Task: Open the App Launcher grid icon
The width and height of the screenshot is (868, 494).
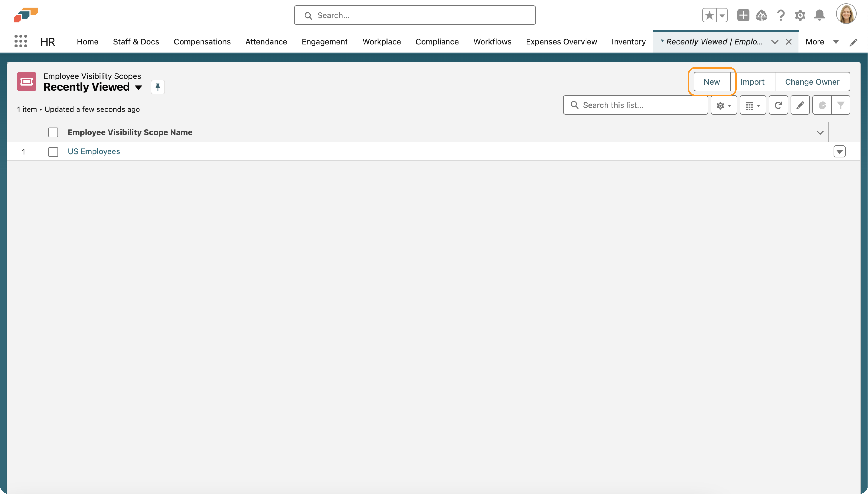Action: (21, 41)
